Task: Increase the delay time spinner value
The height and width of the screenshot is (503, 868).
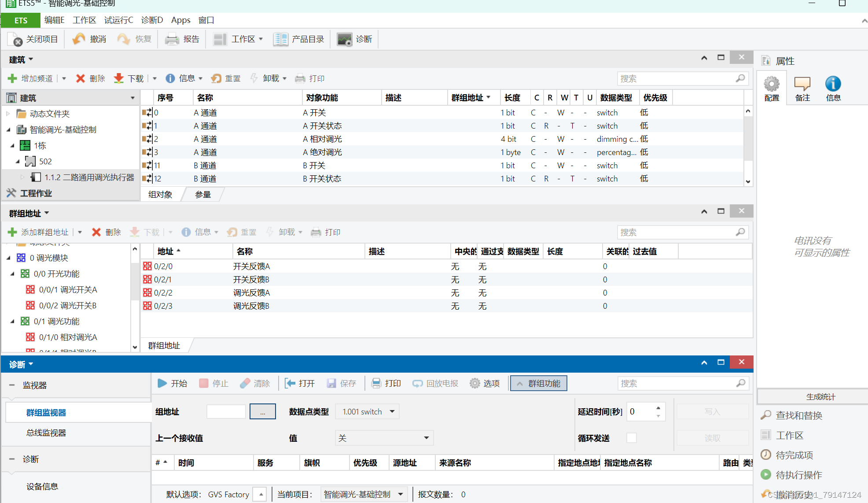Action: click(658, 408)
